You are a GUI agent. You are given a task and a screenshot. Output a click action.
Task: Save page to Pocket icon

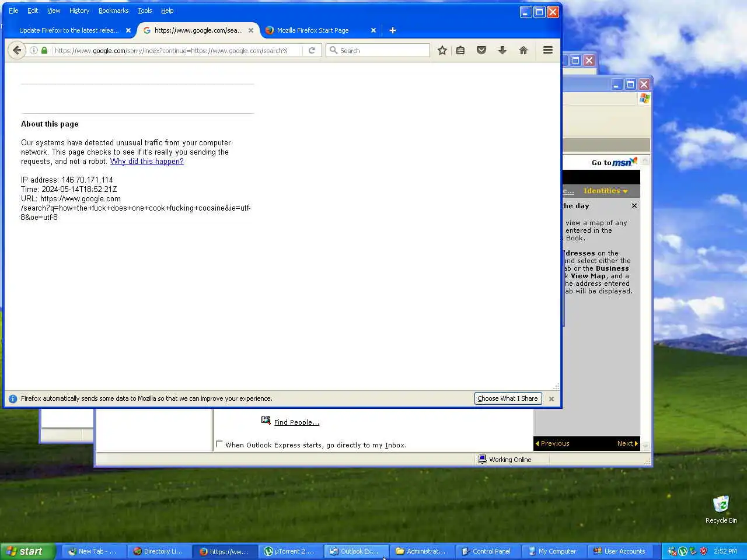(481, 50)
